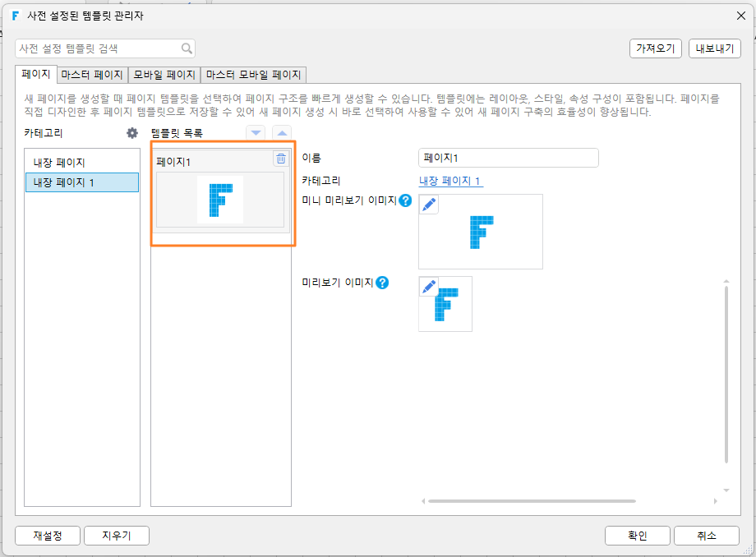This screenshot has height=557, width=756.
Task: Select the 페이지1 template thumbnail
Action: pos(220,200)
